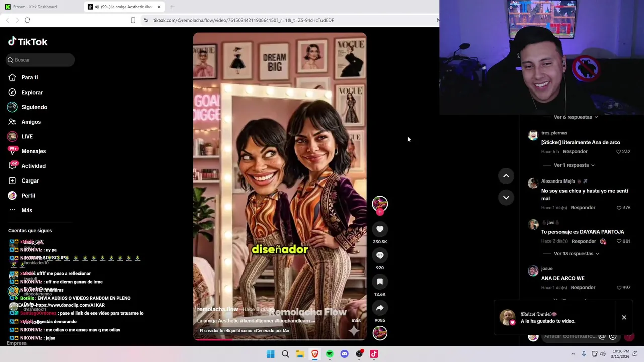Like Alexandra Mejía comment with 376 likes
The height and width of the screenshot is (362, 644).
click(x=619, y=207)
